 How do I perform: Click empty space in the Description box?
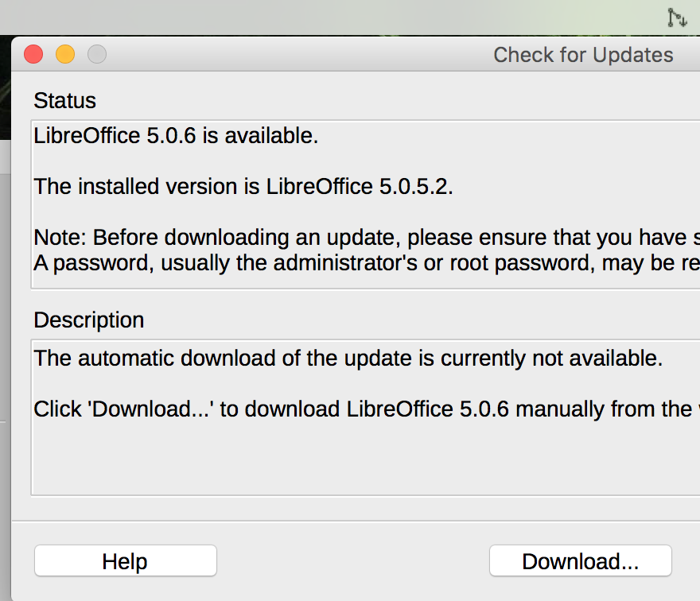[357, 459]
